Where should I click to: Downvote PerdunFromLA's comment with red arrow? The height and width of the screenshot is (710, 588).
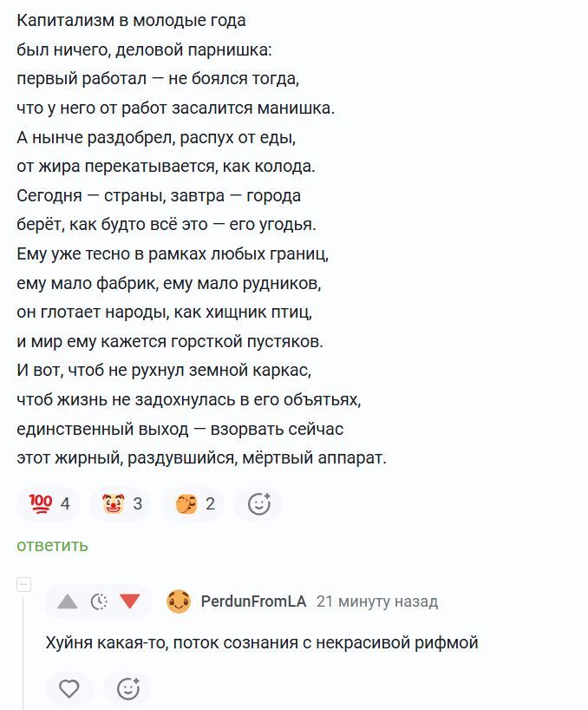[x=130, y=602]
